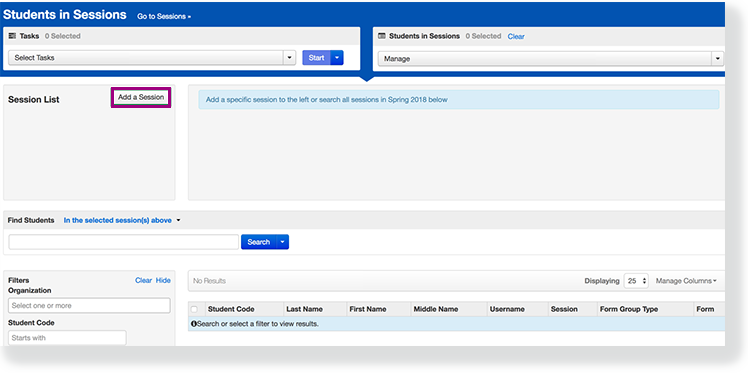
Task: Expand the Find Students session scope dropdown
Action: tap(122, 220)
